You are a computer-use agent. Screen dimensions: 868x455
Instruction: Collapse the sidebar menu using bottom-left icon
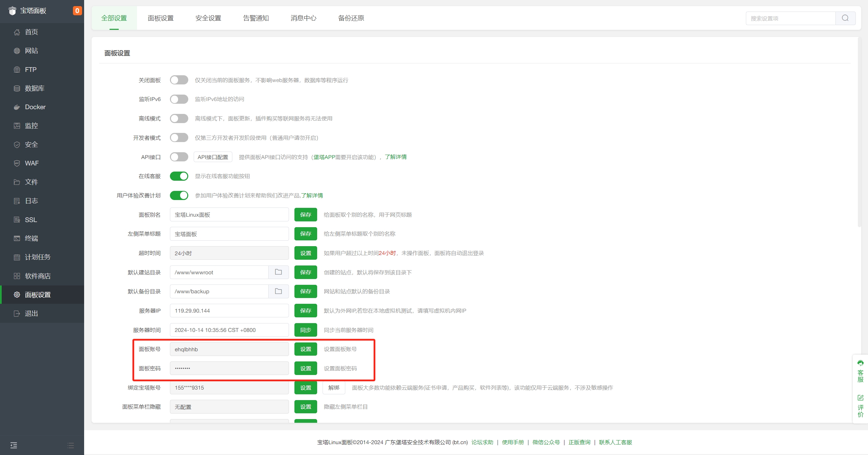(x=14, y=445)
